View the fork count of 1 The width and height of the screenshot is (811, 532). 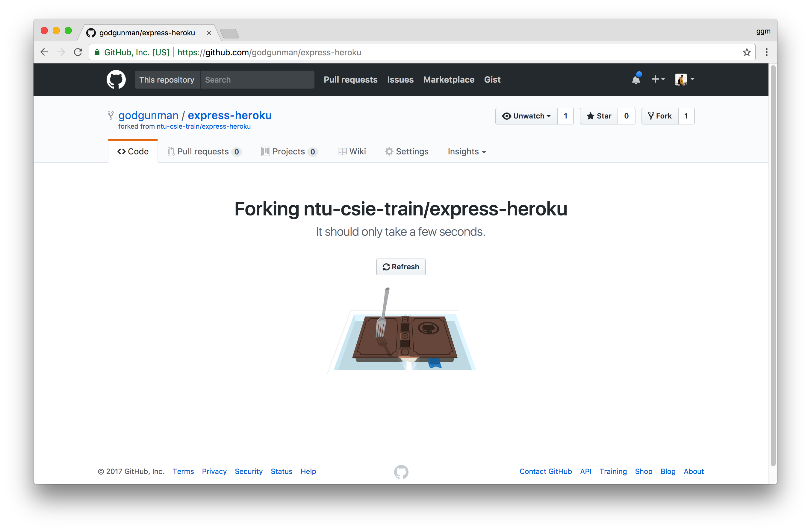coord(686,116)
